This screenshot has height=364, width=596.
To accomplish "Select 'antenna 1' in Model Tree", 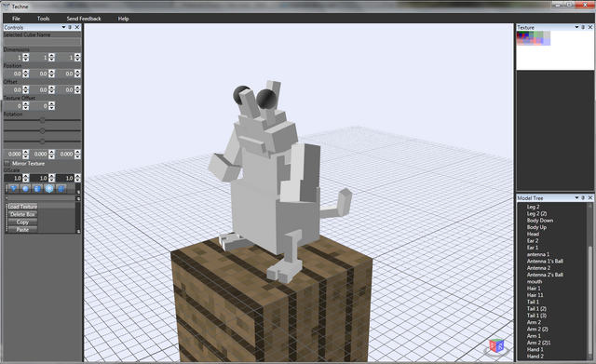I will (x=538, y=254).
